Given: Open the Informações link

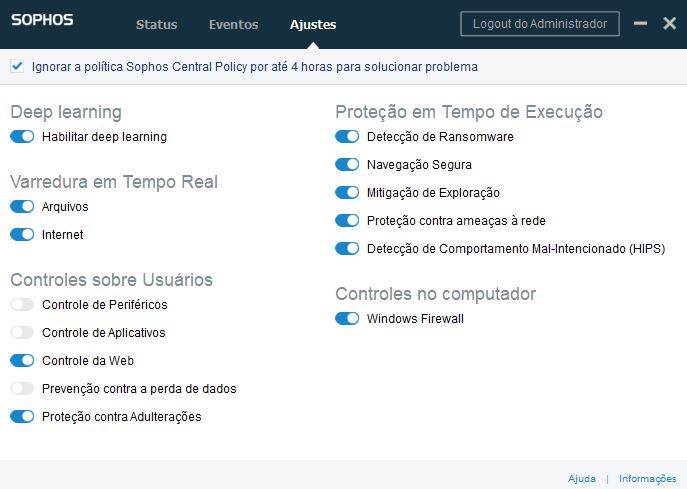Looking at the screenshot, I should [x=648, y=478].
